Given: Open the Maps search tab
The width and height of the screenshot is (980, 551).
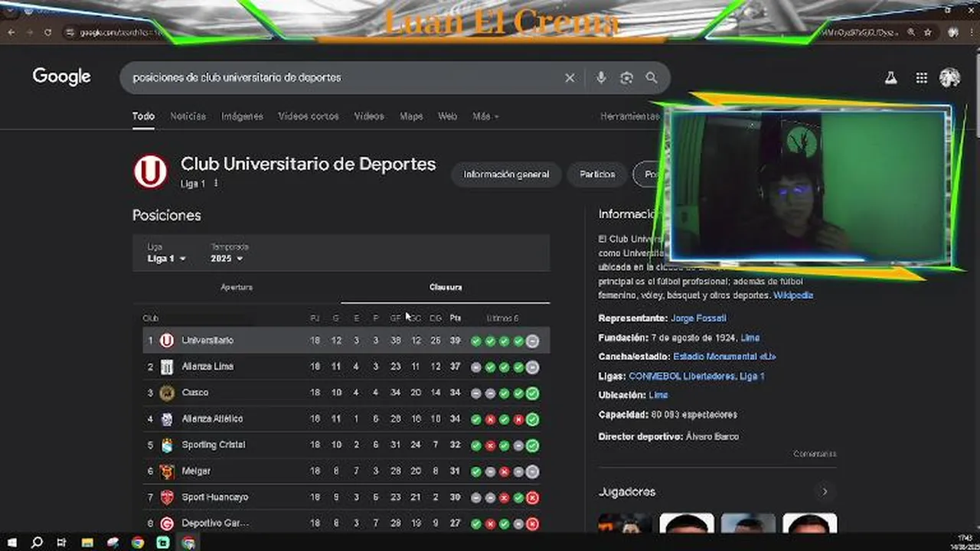Looking at the screenshot, I should [x=411, y=116].
